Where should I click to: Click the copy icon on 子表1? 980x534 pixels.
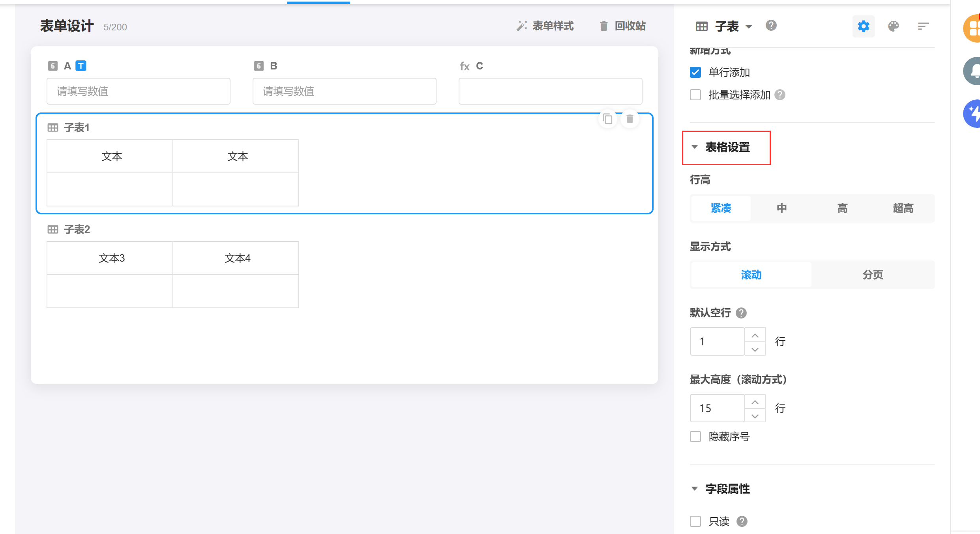pyautogui.click(x=607, y=119)
